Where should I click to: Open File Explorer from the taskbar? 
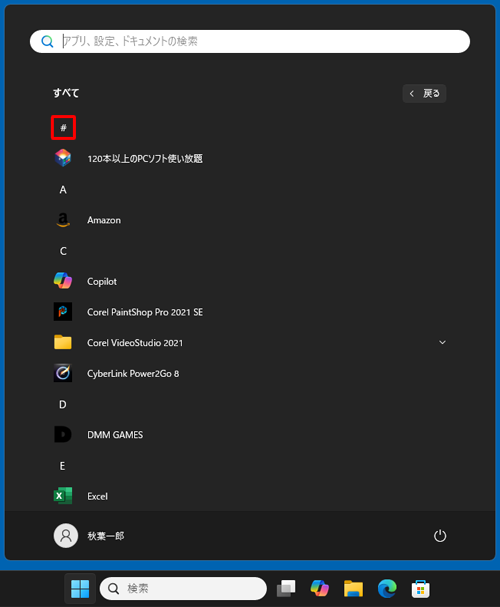[353, 589]
